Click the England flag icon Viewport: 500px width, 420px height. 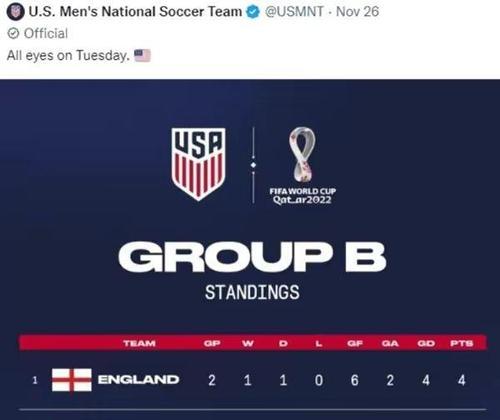72,380
